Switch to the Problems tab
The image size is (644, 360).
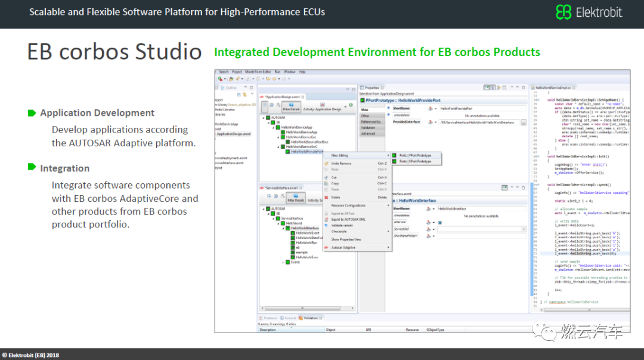[x=268, y=318]
